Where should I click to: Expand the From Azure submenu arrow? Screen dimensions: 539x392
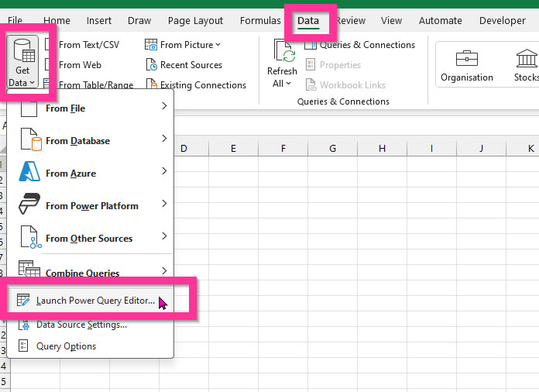(x=164, y=171)
